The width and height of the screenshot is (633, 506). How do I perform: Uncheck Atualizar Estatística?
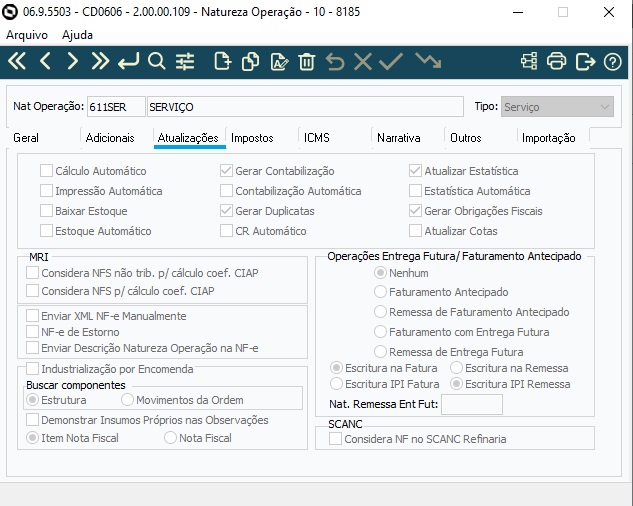point(415,171)
